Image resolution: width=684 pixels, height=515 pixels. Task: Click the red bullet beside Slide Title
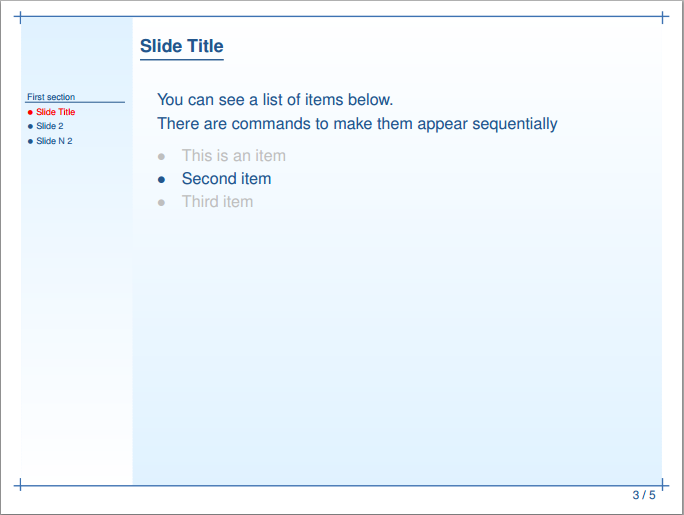point(30,112)
